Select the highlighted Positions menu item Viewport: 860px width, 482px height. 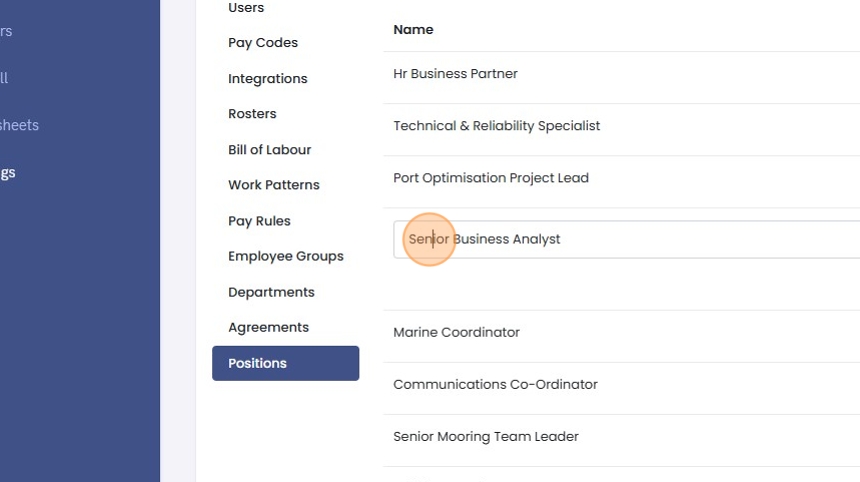pos(285,363)
